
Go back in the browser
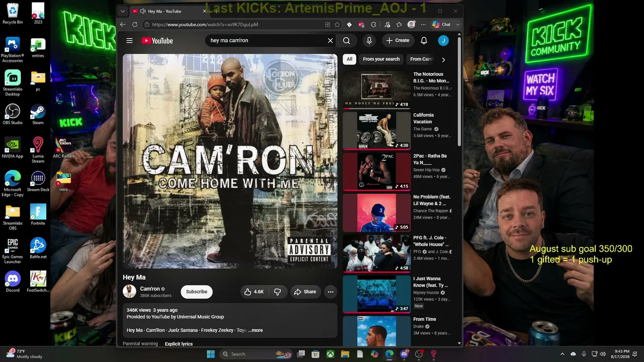pyautogui.click(x=123, y=24)
